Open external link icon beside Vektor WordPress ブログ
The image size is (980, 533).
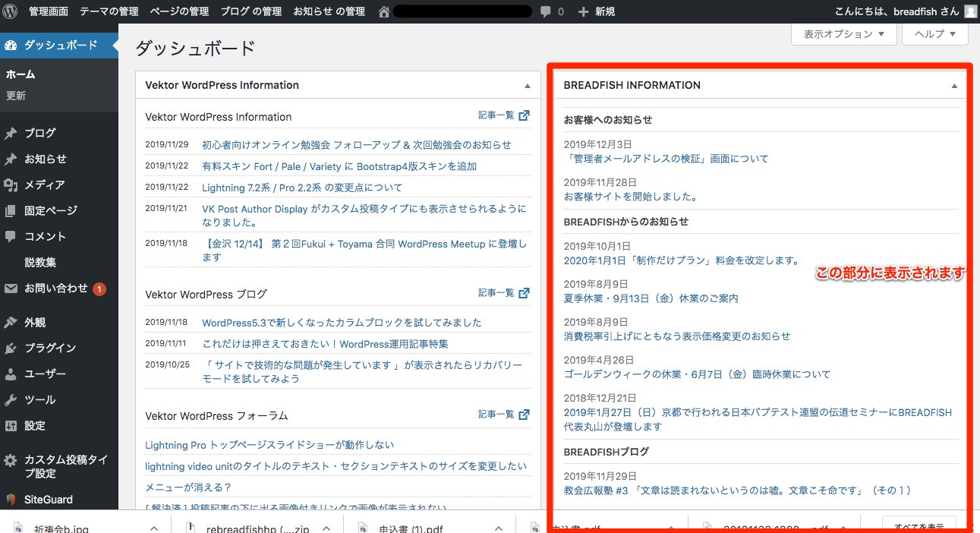click(524, 292)
